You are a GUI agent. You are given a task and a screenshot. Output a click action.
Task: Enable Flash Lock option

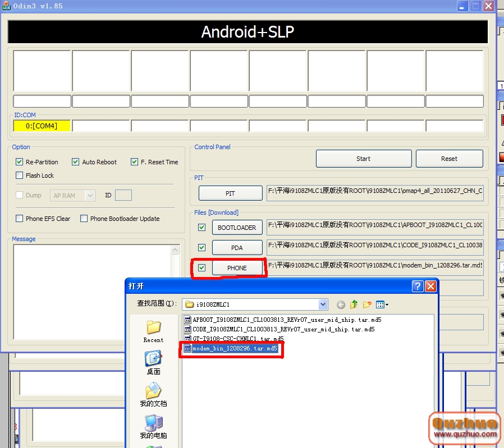pos(19,175)
